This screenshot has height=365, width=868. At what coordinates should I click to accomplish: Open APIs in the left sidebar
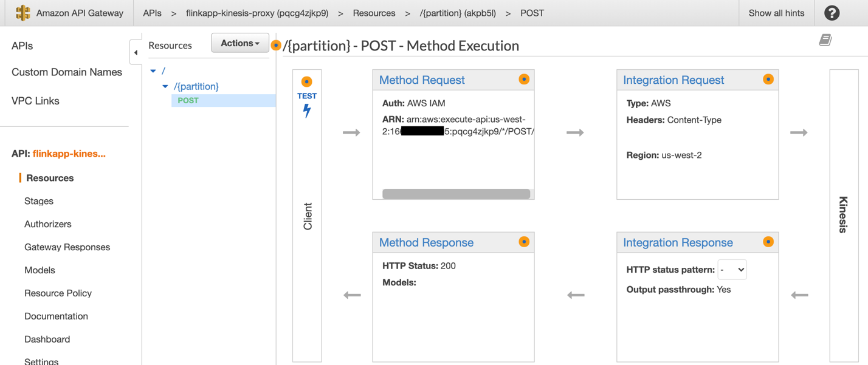(x=22, y=46)
